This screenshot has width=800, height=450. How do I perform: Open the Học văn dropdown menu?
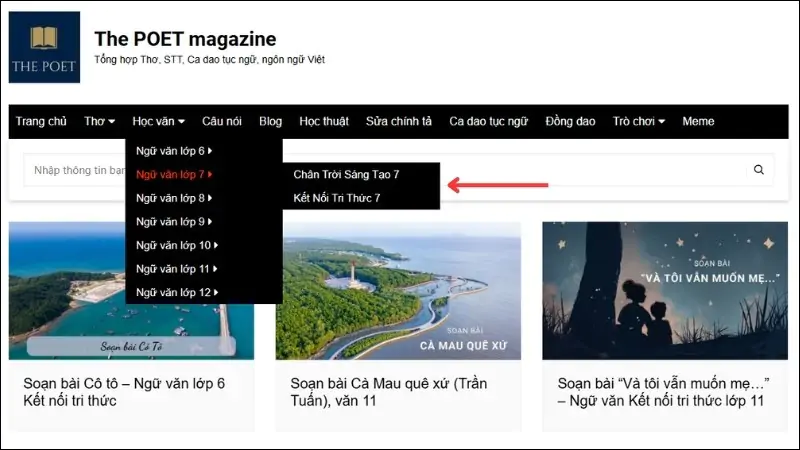click(x=158, y=122)
